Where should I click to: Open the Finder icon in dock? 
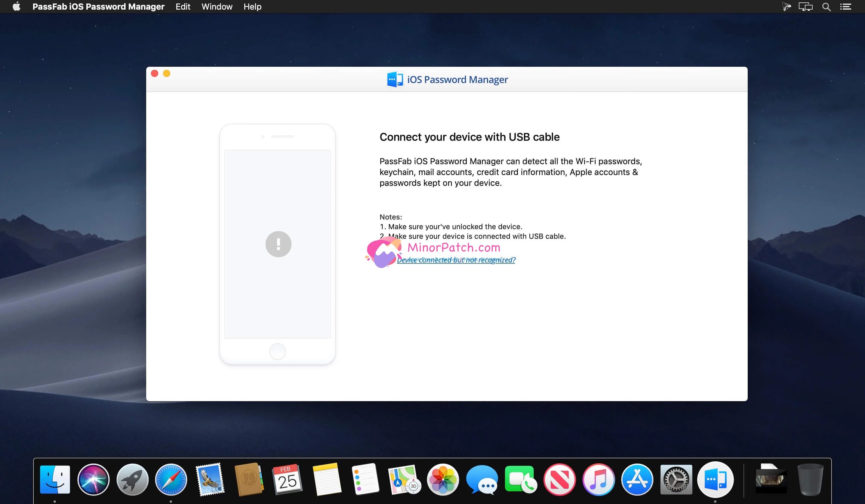(x=54, y=479)
